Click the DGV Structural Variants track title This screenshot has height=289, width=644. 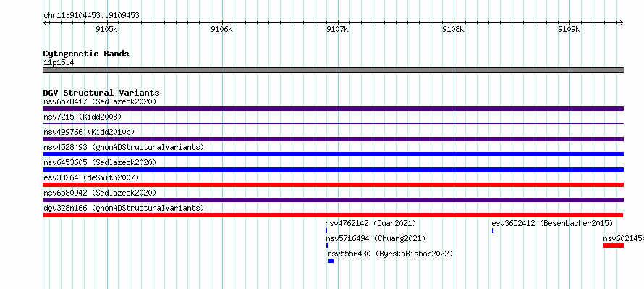[x=101, y=93]
